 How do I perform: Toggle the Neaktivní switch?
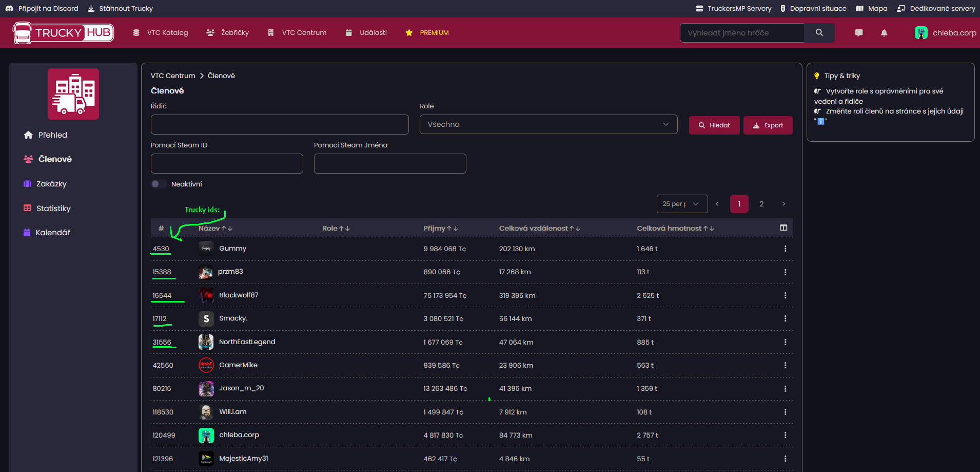(x=159, y=184)
